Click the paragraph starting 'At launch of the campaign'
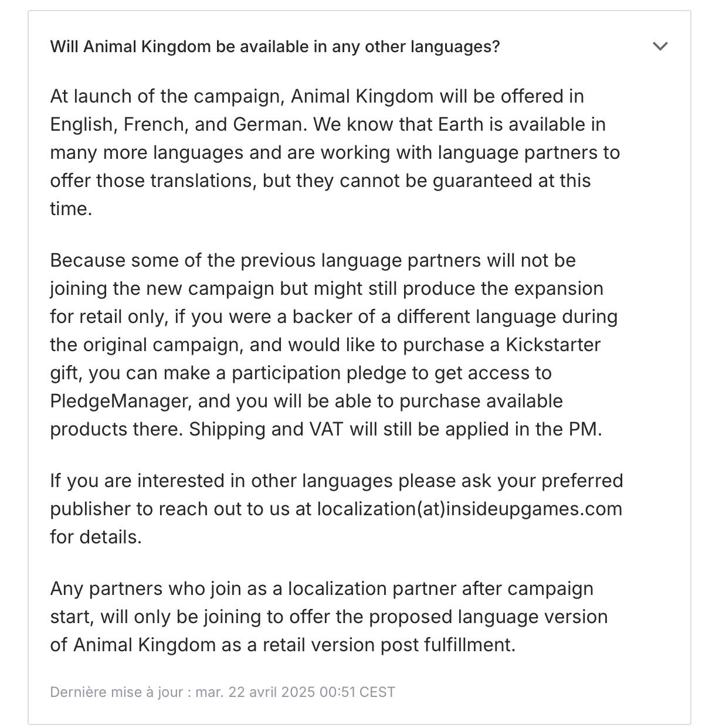The image size is (719, 728). (335, 152)
